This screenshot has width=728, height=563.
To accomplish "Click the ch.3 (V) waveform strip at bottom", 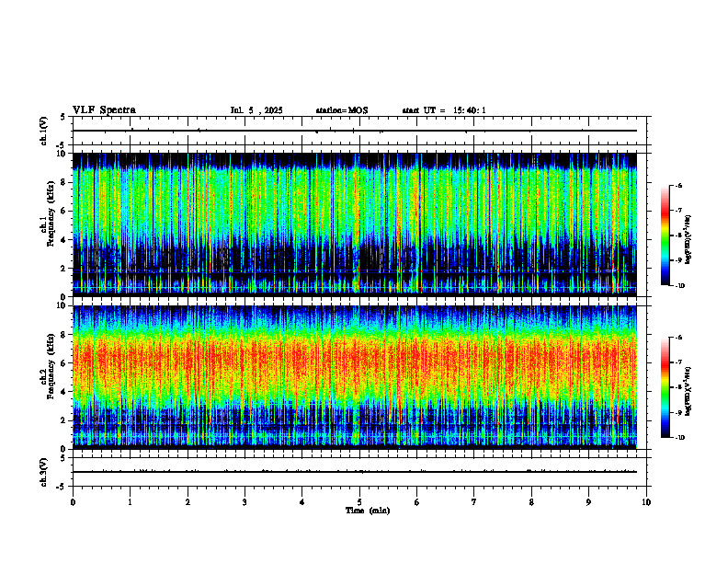I will pos(359,472).
